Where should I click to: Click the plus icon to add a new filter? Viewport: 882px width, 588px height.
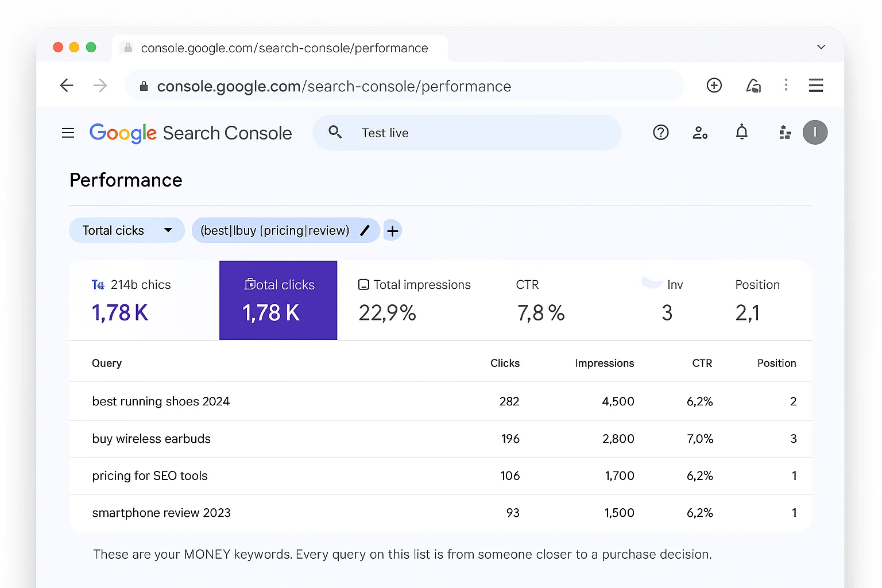392,230
